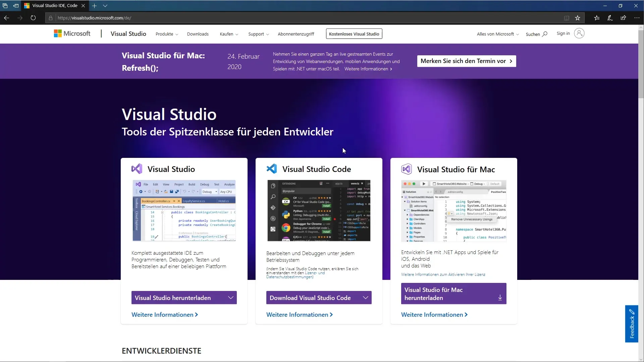Screen dimensions: 644x362
Task: Open Abonnentenzugriff
Action: (x=296, y=34)
